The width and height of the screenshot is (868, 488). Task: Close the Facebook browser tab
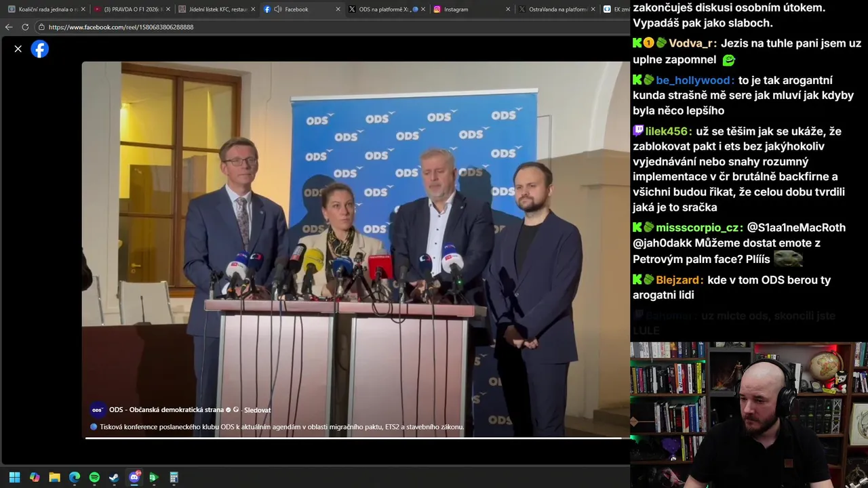338,9
